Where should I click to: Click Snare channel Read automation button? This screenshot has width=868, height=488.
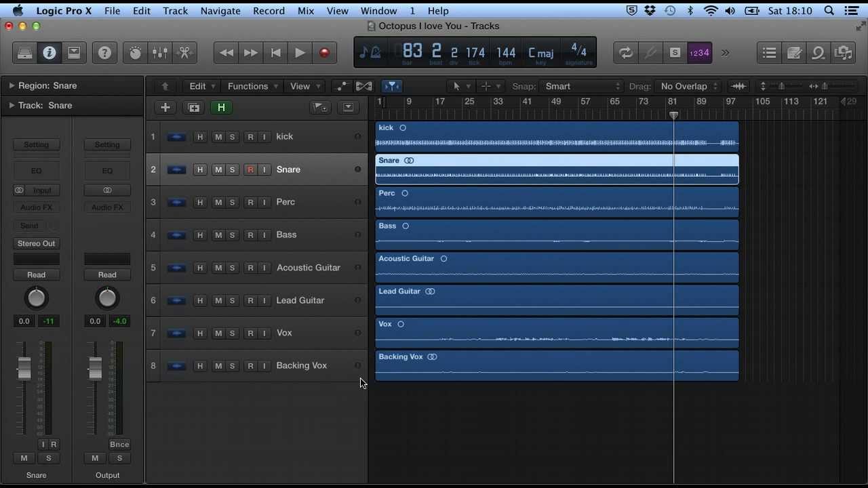[37, 274]
